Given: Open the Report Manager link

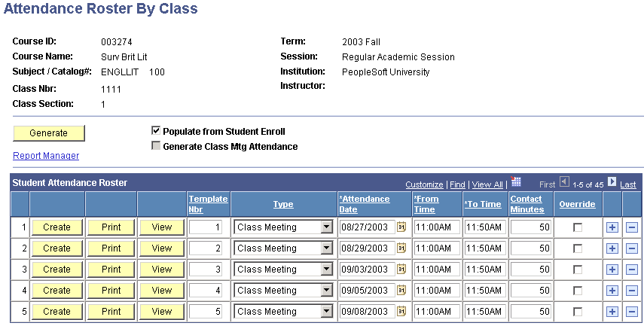Looking at the screenshot, I should (x=46, y=156).
